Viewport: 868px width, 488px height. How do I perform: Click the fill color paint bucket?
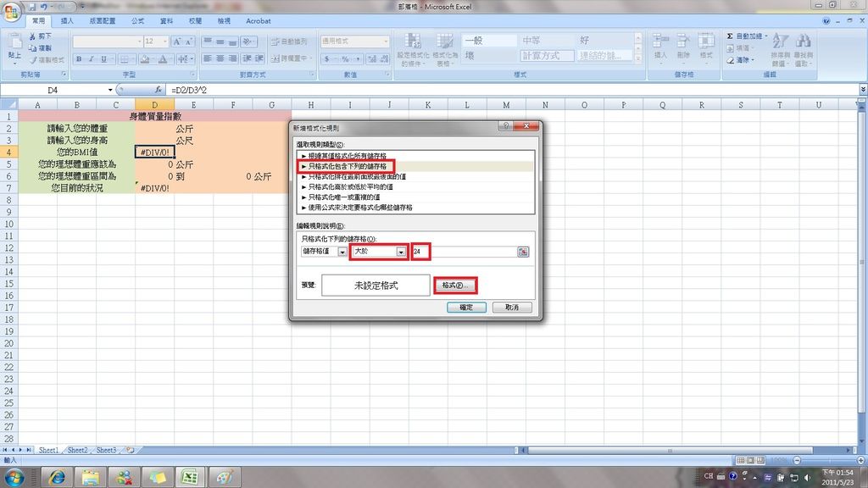click(144, 59)
